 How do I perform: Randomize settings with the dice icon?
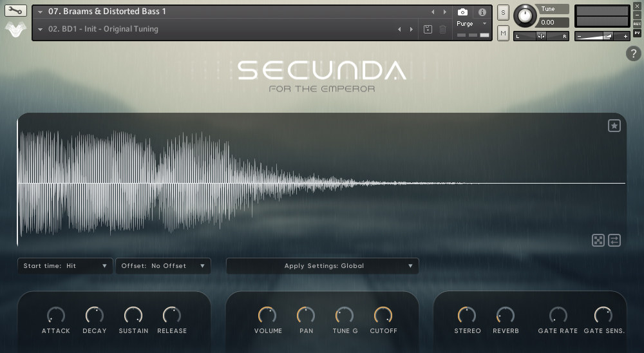(x=598, y=240)
